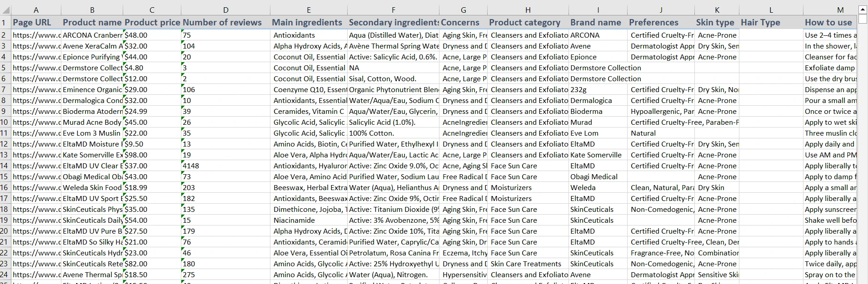Image resolution: width=868 pixels, height=284 pixels.
Task: Select the 'Spray on to the' cell
Action: [x=830, y=274]
